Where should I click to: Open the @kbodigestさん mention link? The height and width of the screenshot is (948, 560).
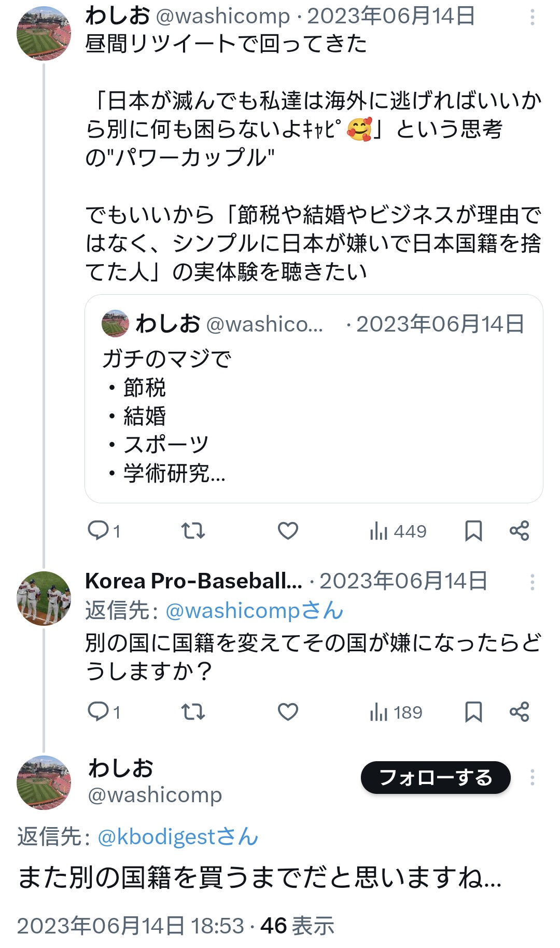click(178, 836)
